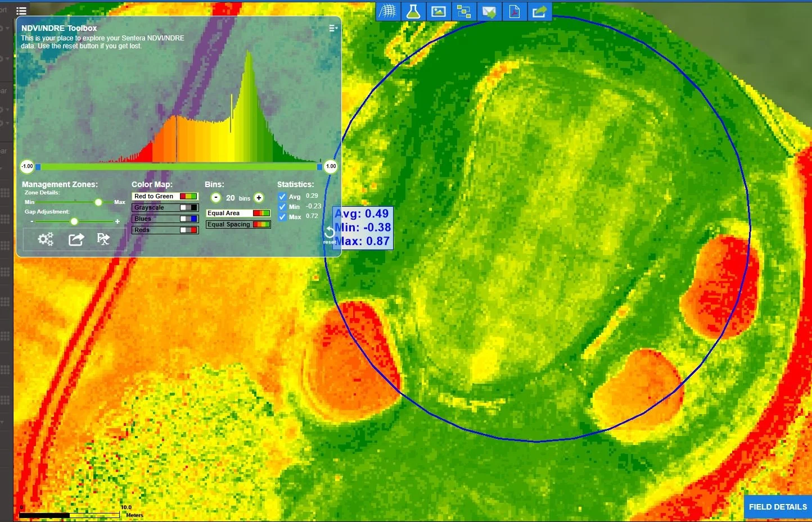Click the Avg/Min/Max stats label on map
Screen dimensions: 812x522
(363, 228)
